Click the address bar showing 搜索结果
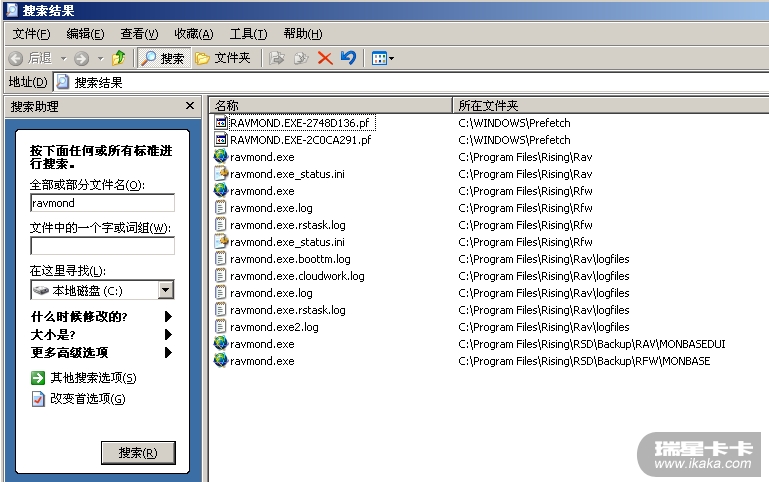 [x=411, y=82]
